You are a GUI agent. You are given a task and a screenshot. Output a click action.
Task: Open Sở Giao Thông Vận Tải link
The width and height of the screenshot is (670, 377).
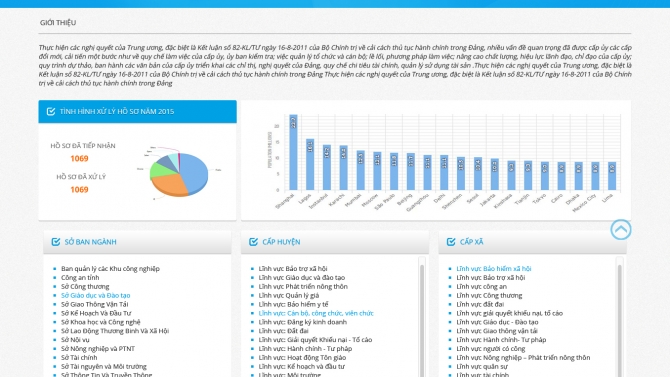pyautogui.click(x=94, y=304)
